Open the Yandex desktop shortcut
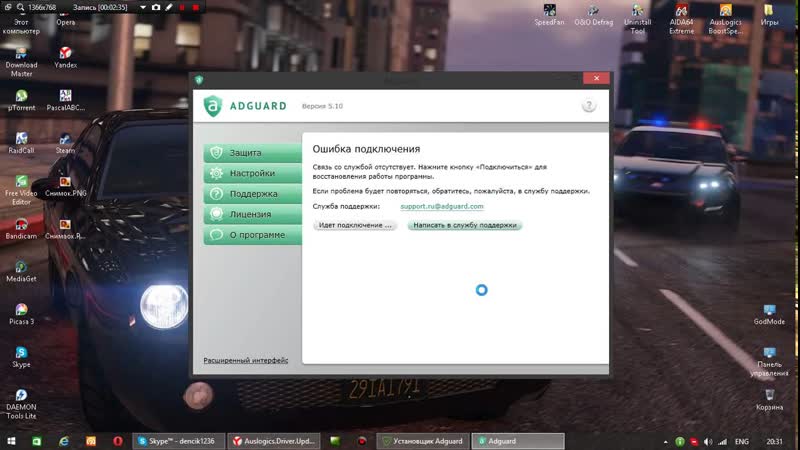 [65, 57]
